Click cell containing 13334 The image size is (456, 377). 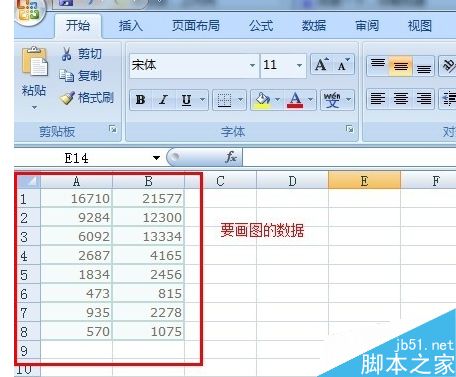coord(148,237)
